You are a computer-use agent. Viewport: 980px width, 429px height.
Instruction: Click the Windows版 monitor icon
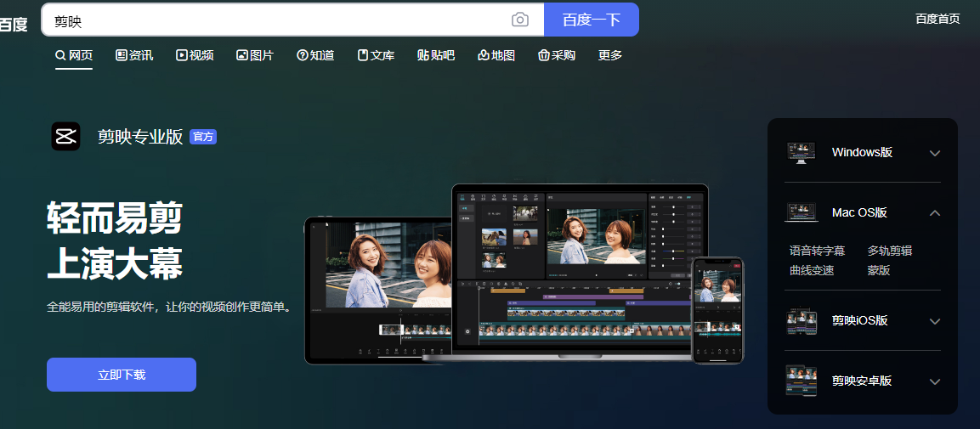(x=801, y=152)
